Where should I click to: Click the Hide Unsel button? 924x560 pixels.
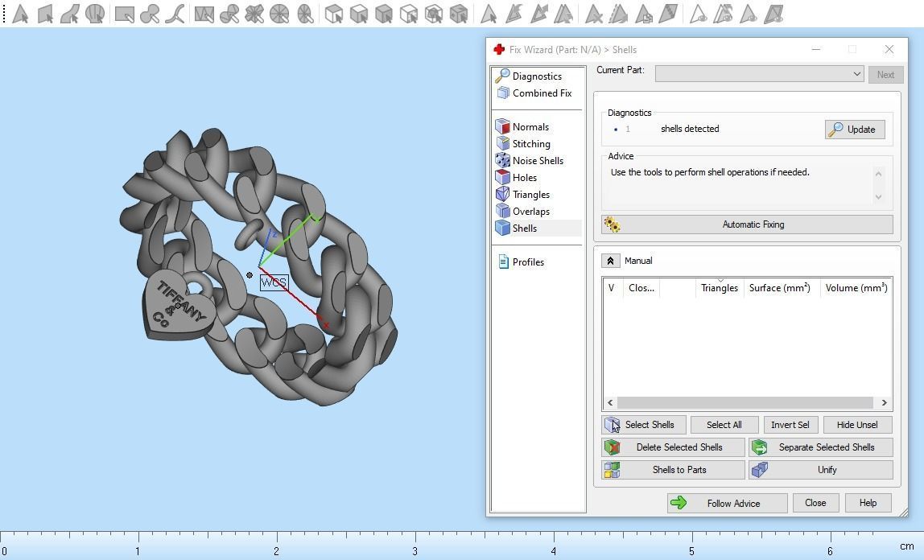click(857, 425)
